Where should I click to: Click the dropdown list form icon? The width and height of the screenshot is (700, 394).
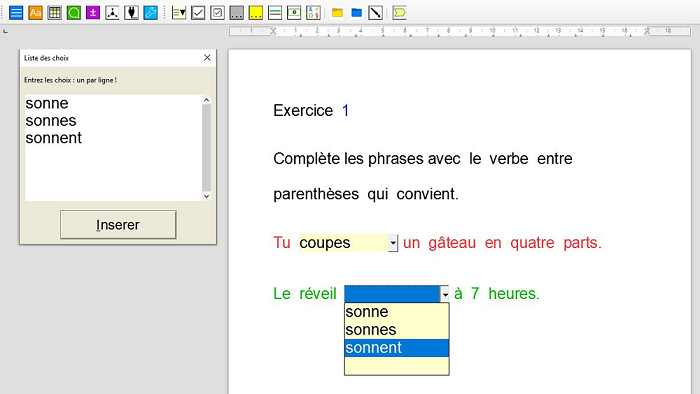179,12
